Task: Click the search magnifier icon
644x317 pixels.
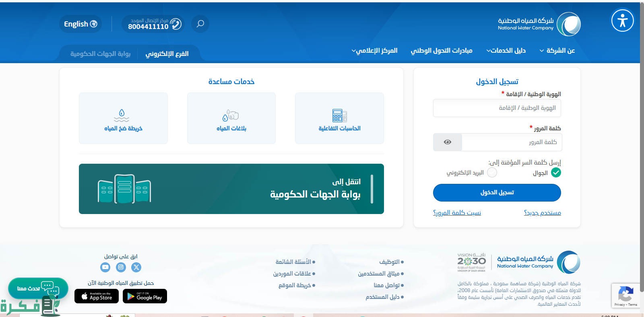Action: 200,24
